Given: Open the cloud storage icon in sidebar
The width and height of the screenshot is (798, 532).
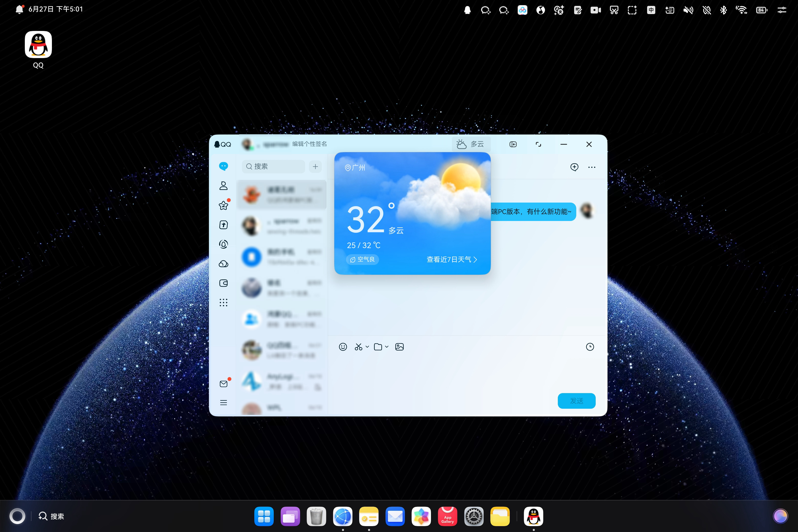Looking at the screenshot, I should [223, 264].
